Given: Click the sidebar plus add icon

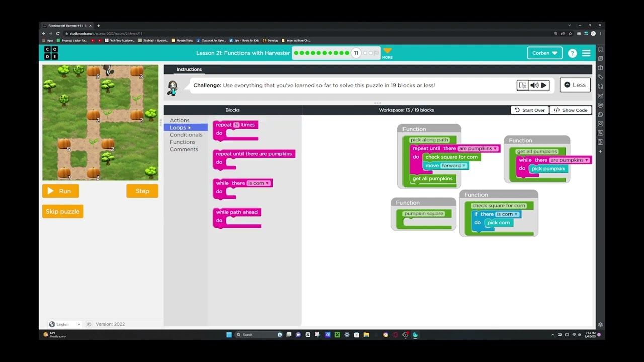Looking at the screenshot, I should click(600, 151).
